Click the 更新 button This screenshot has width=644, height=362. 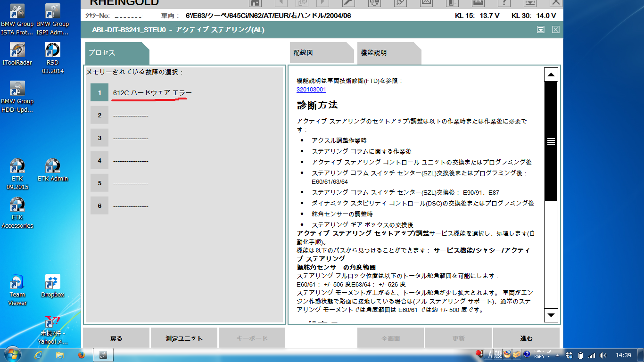(459, 338)
